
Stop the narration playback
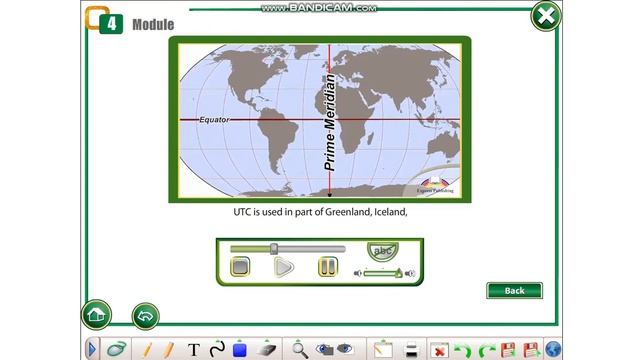coord(240,267)
